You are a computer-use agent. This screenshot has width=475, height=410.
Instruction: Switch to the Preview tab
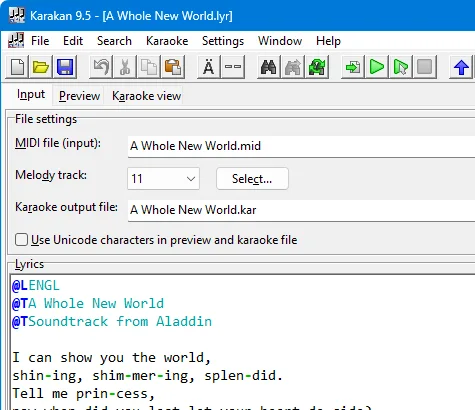[x=79, y=96]
